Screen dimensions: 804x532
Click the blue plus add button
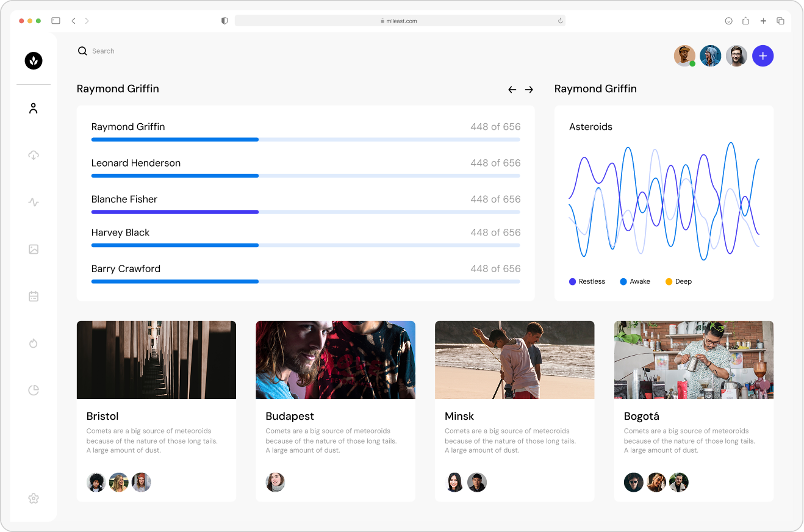(x=763, y=56)
